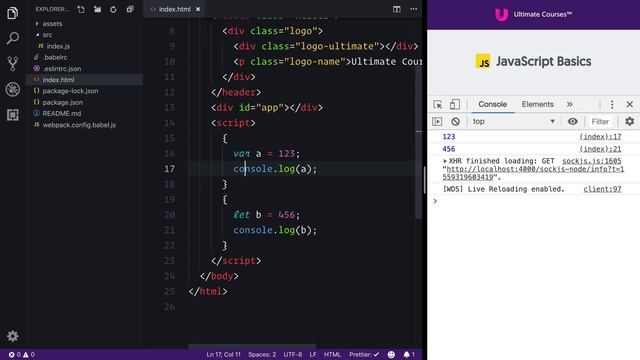Show more DevTools tabs

[x=569, y=104]
